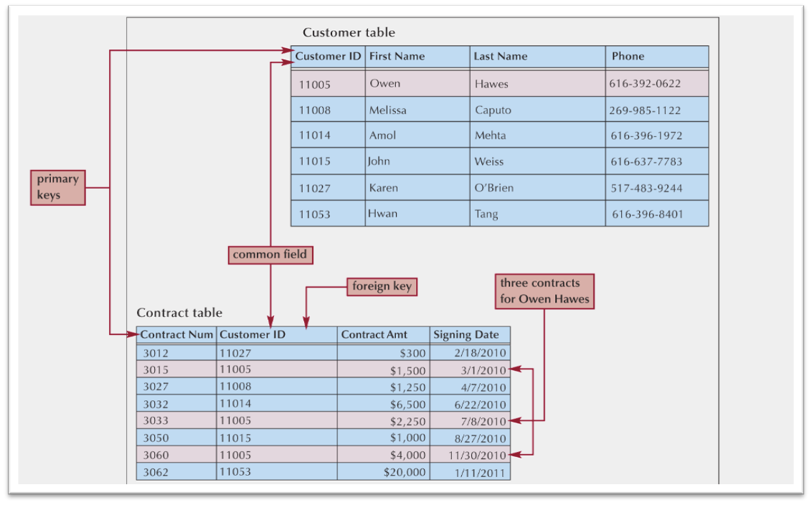Click the First Name column header

(x=417, y=57)
